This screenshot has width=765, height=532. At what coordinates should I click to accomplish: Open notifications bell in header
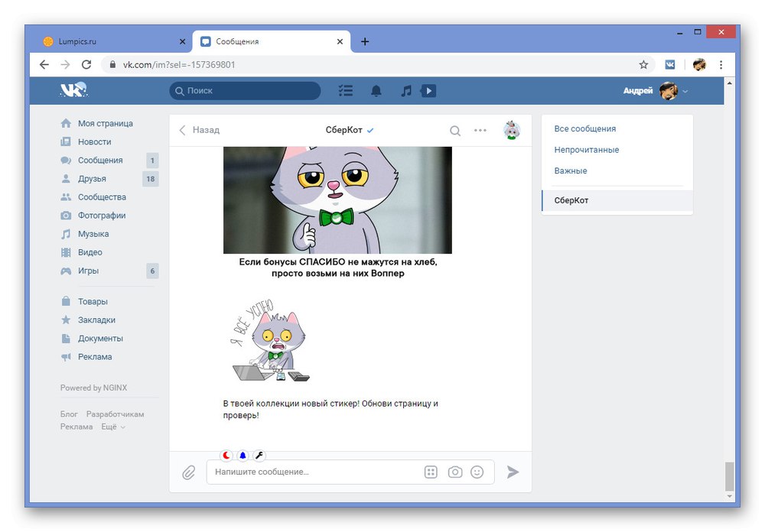click(x=376, y=91)
